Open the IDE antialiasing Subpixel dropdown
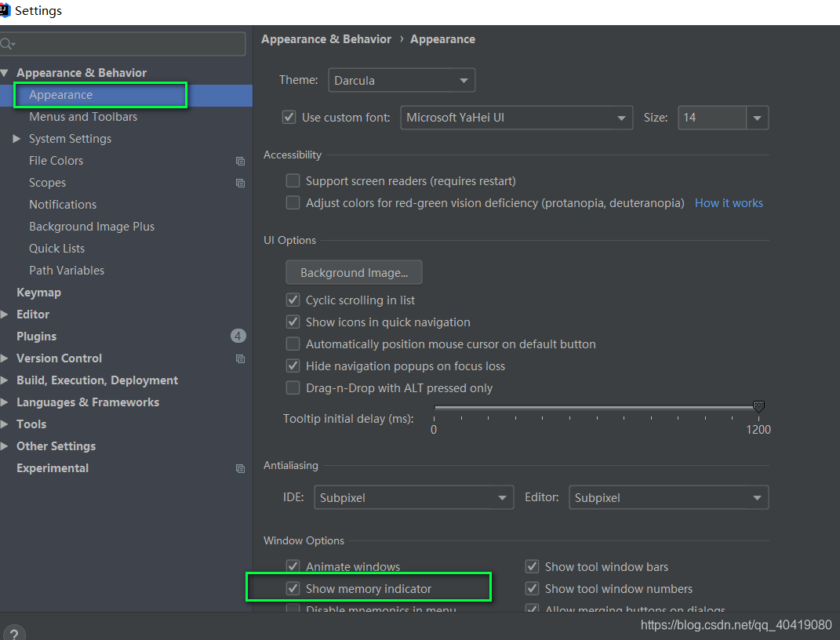The width and height of the screenshot is (840, 640). pos(413,497)
